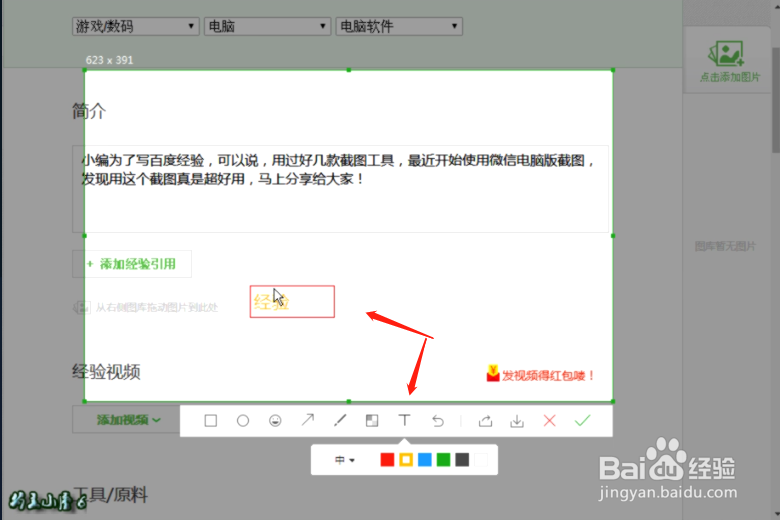Click the 经验 text annotation box

click(292, 302)
